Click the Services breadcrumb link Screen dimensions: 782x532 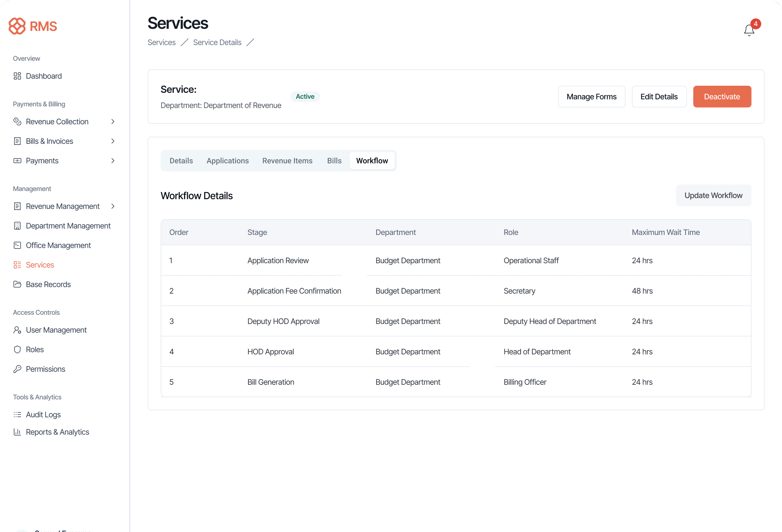(x=162, y=42)
